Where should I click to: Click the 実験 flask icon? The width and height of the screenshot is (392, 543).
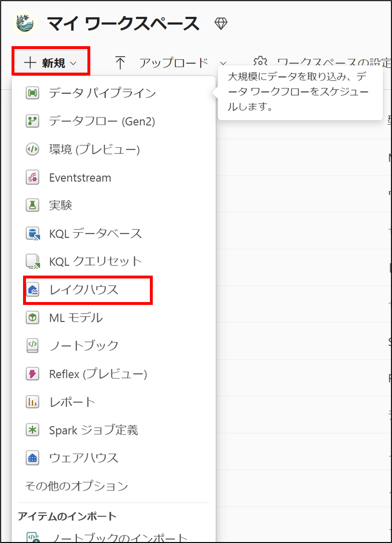point(33,205)
